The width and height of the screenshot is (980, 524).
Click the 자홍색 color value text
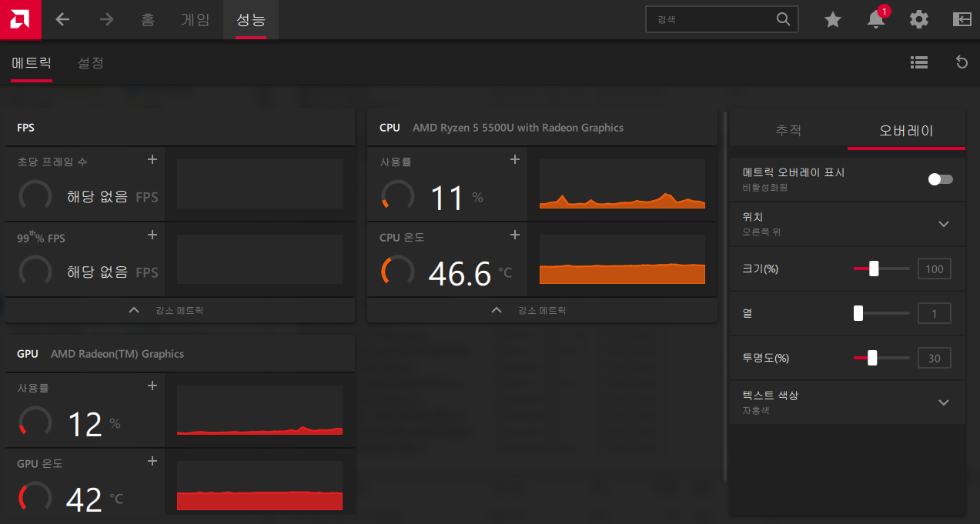755,411
